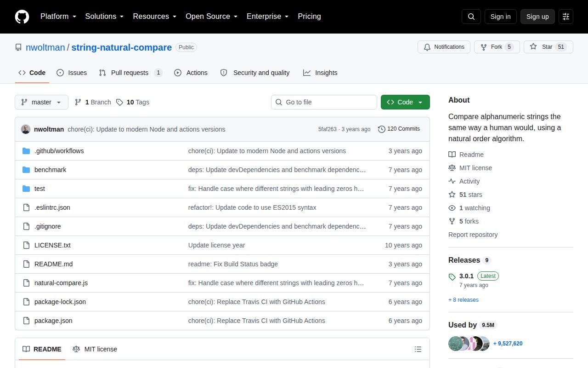
Task: Expand the Solutions menu
Action: coord(104,17)
